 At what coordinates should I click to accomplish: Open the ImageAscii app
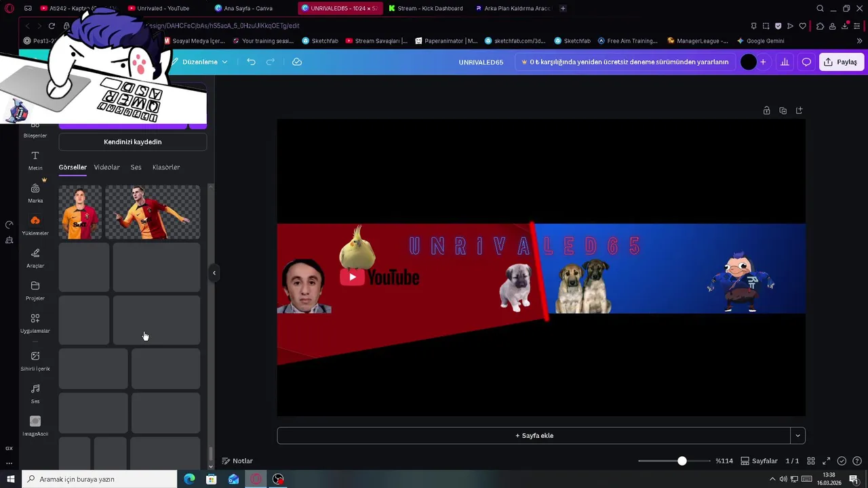coord(35,426)
